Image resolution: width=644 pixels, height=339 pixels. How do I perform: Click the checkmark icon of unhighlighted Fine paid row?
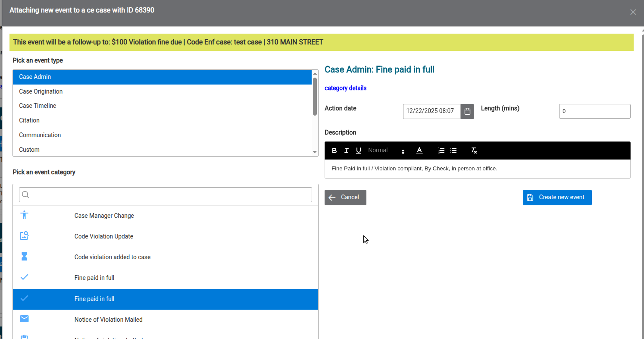click(x=24, y=277)
